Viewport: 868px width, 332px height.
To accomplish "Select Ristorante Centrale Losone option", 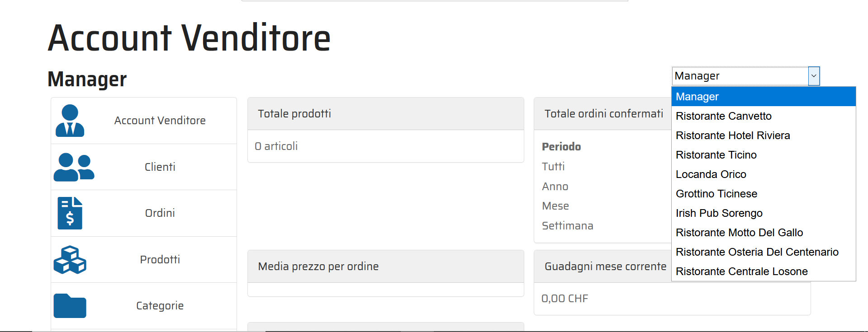I will tap(741, 271).
